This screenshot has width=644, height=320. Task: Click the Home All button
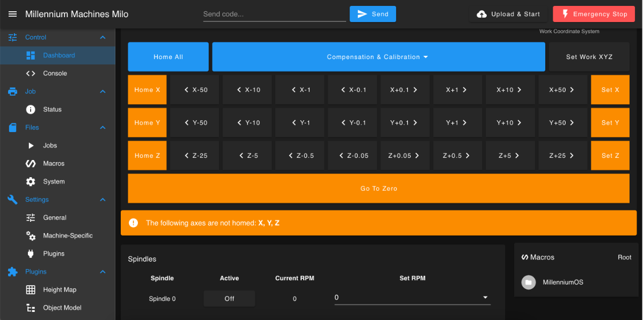(168, 57)
